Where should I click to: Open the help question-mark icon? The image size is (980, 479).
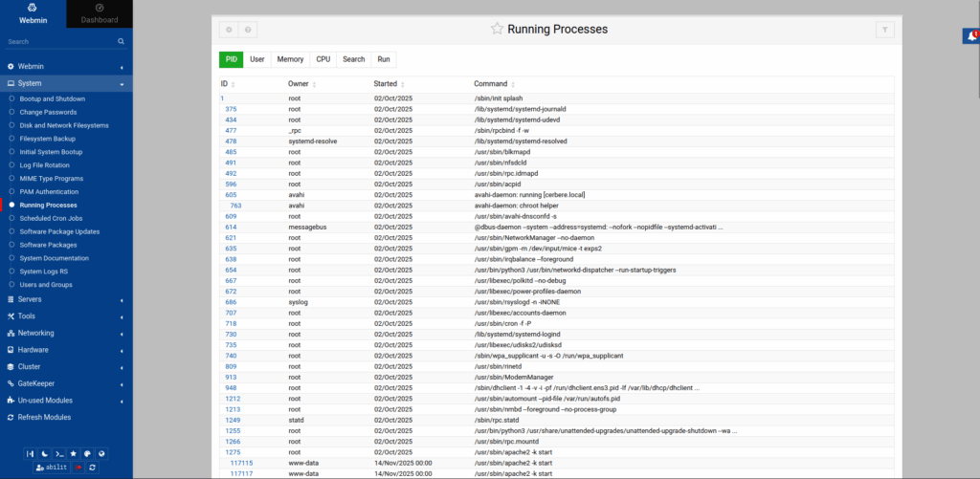click(248, 30)
